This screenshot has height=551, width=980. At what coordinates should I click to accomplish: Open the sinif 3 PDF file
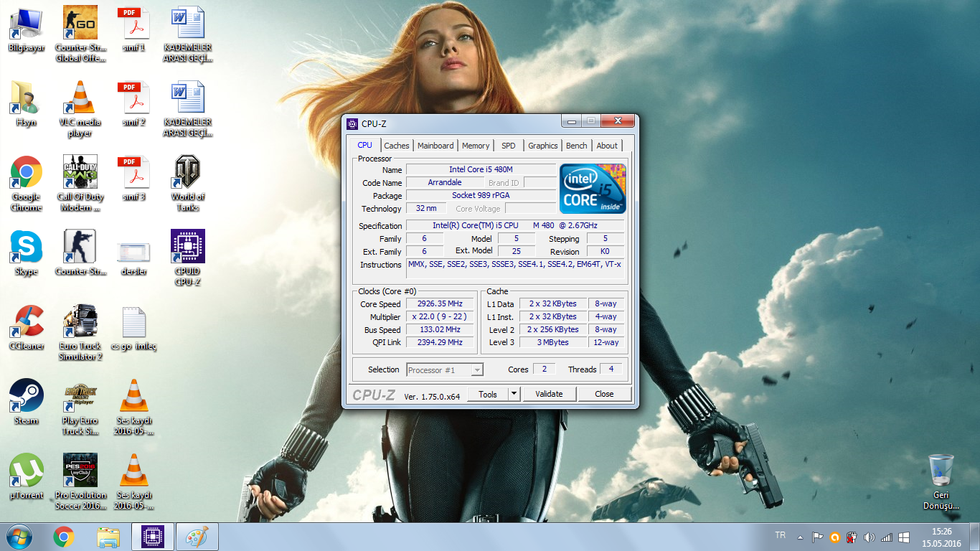click(133, 179)
